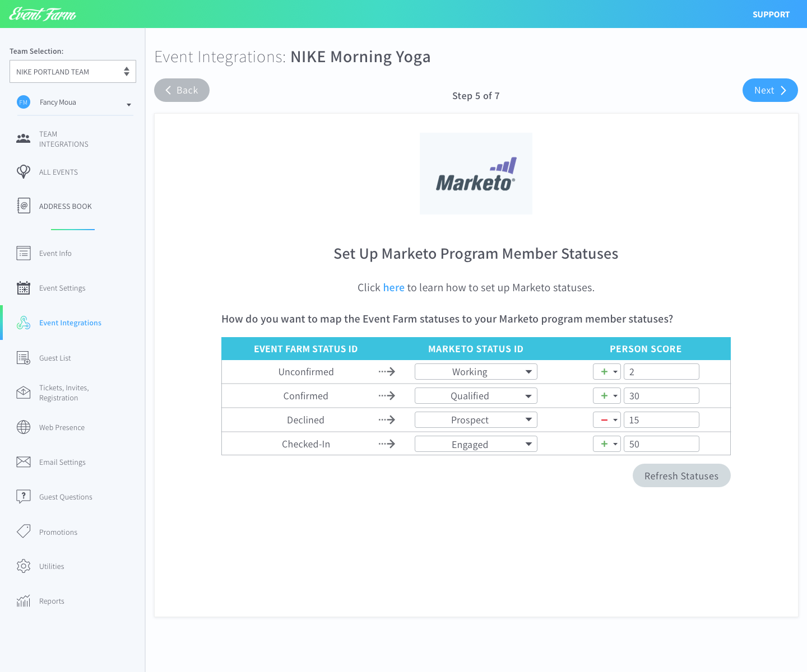Edit the Confirmed person score field
807x672 pixels.
tap(661, 396)
